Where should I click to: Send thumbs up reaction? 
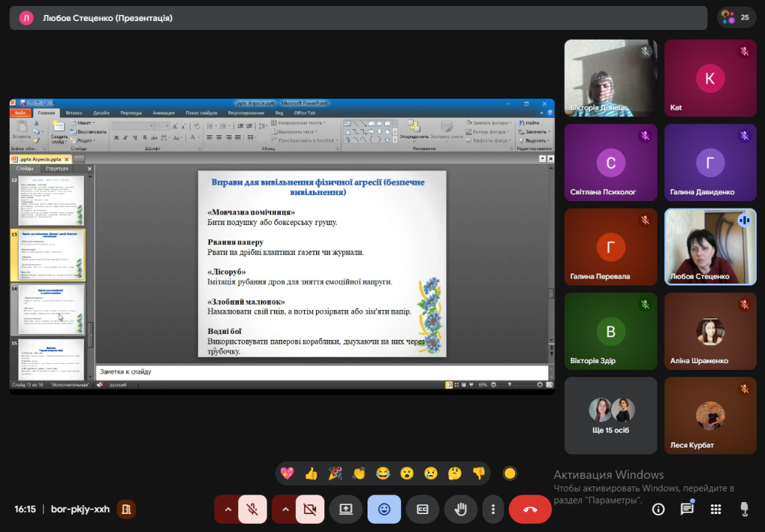312,473
